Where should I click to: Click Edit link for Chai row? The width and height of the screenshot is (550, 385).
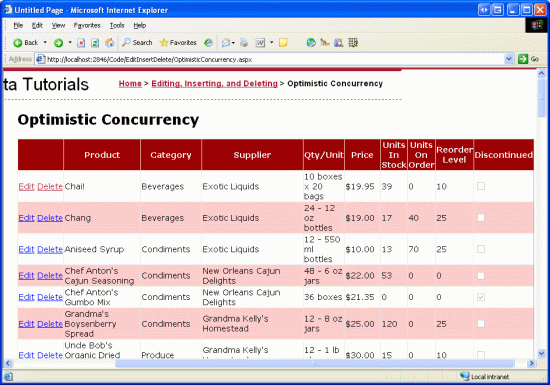coord(26,187)
